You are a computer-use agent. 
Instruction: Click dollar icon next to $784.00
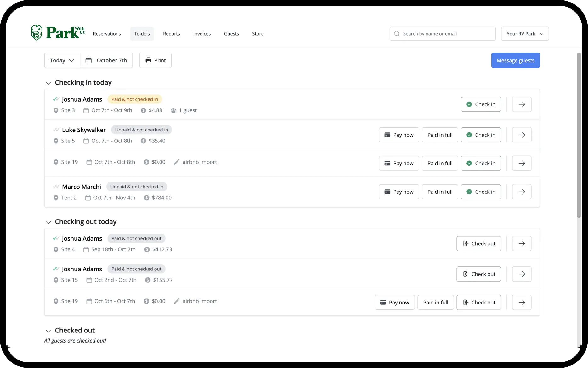coord(146,198)
